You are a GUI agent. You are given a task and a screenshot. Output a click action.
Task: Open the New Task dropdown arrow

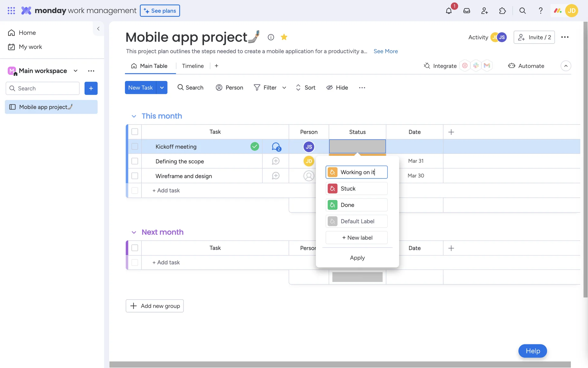click(162, 88)
